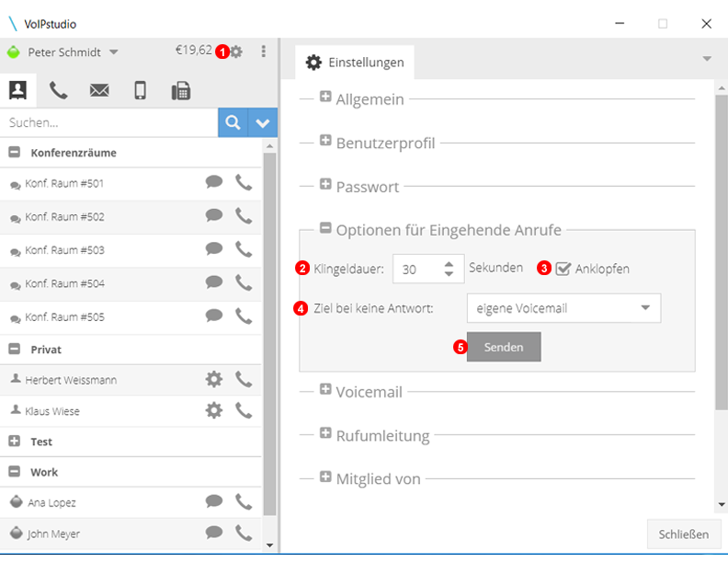Open gear settings for Klaus Wiese
Viewport: 728px width, 563px height.
(x=214, y=410)
